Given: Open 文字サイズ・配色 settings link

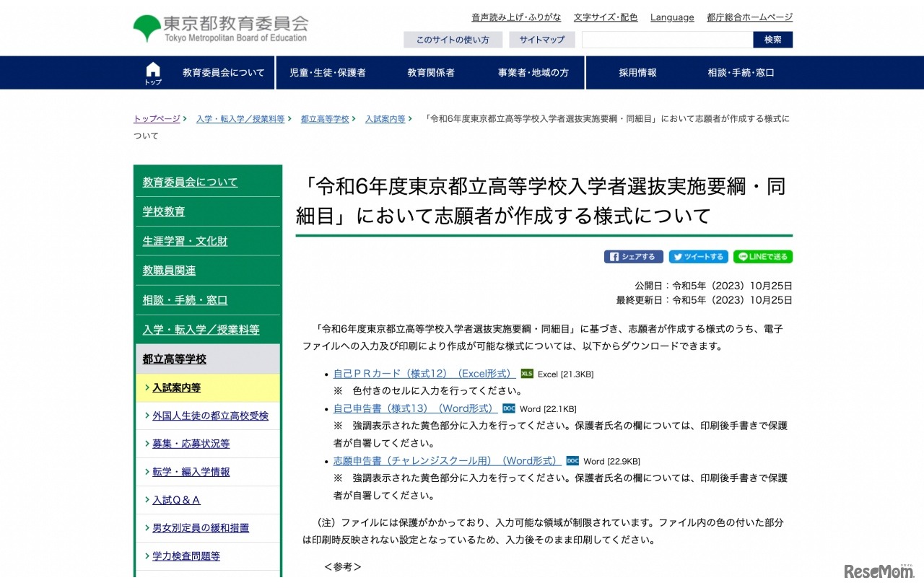Looking at the screenshot, I should coord(605,17).
